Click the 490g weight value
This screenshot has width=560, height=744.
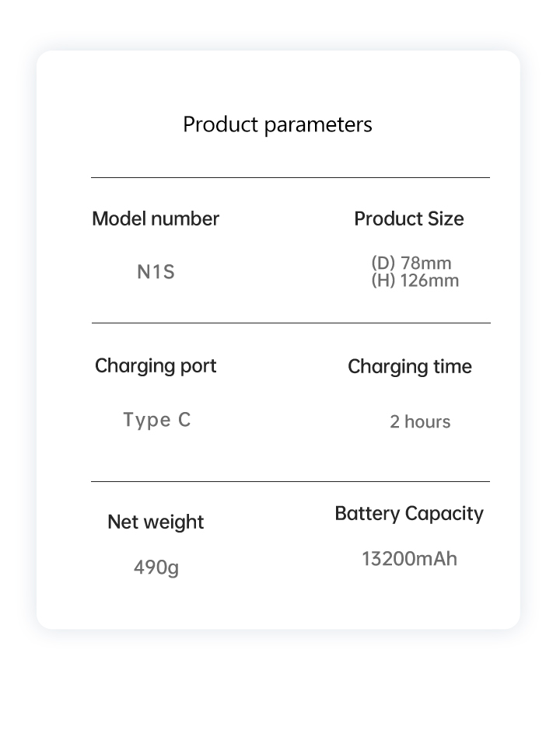(156, 568)
